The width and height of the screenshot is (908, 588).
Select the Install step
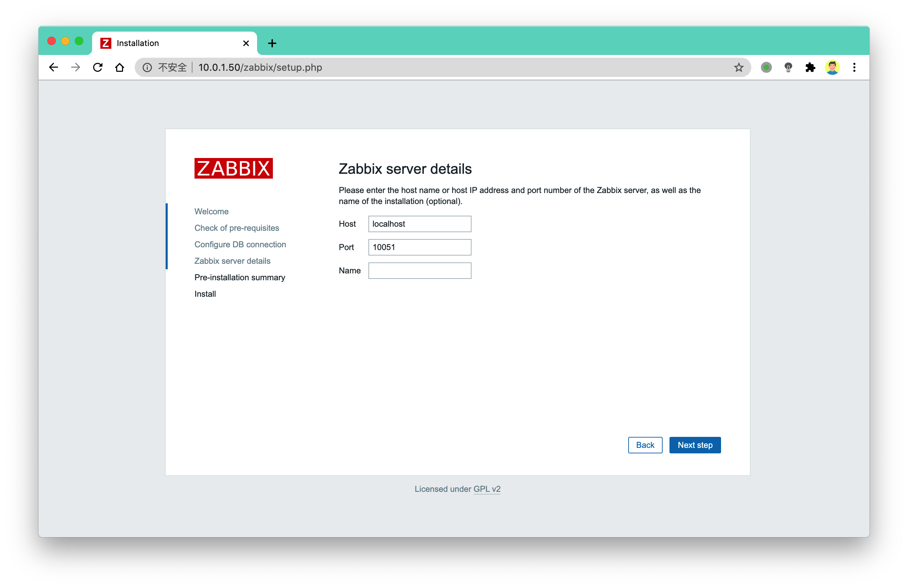[x=205, y=294]
